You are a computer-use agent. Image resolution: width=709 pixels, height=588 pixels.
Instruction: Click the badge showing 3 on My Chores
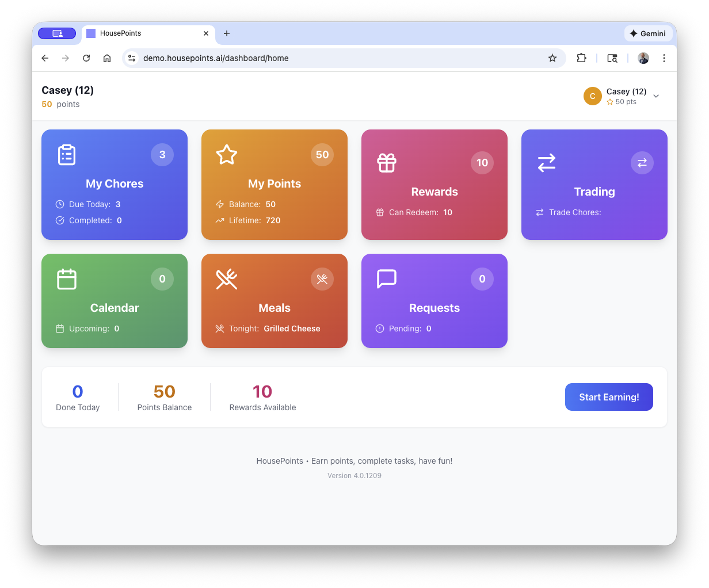[x=162, y=155]
